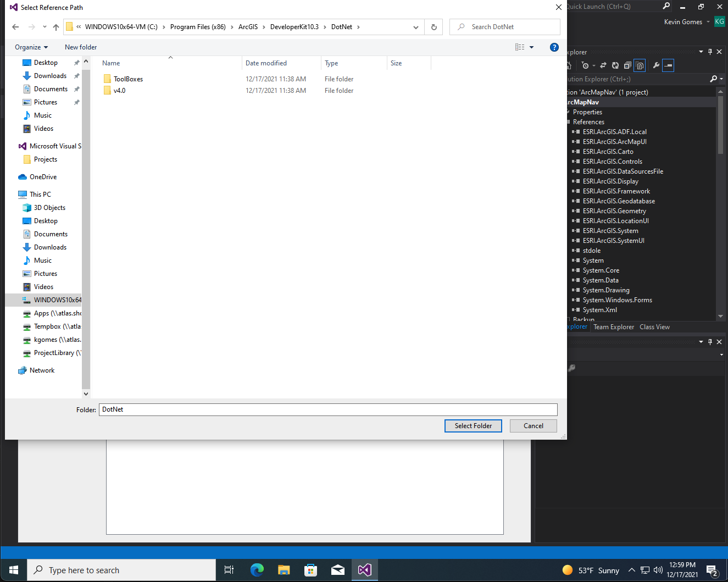Screen dimensions: 728x582
Task: Click the Collapse All icon in Solution Explorer
Action: click(627, 65)
